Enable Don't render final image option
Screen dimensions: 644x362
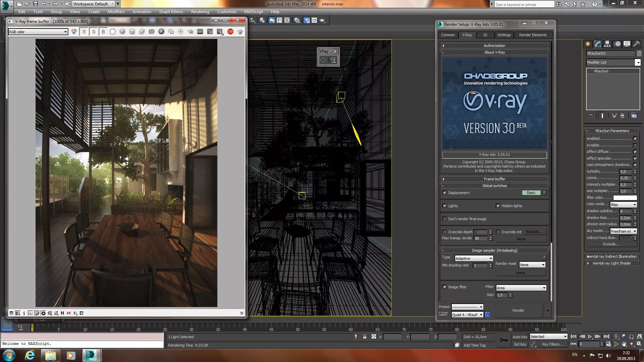(x=445, y=219)
